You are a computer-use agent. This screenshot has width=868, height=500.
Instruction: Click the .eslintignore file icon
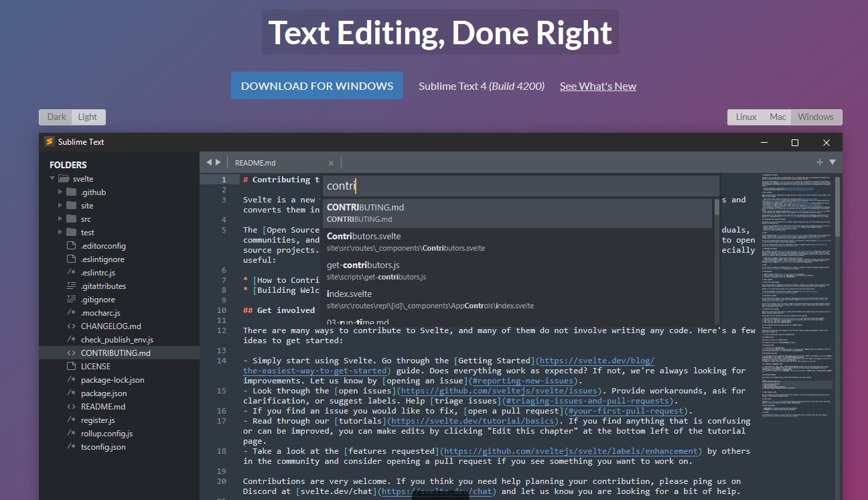[72, 259]
